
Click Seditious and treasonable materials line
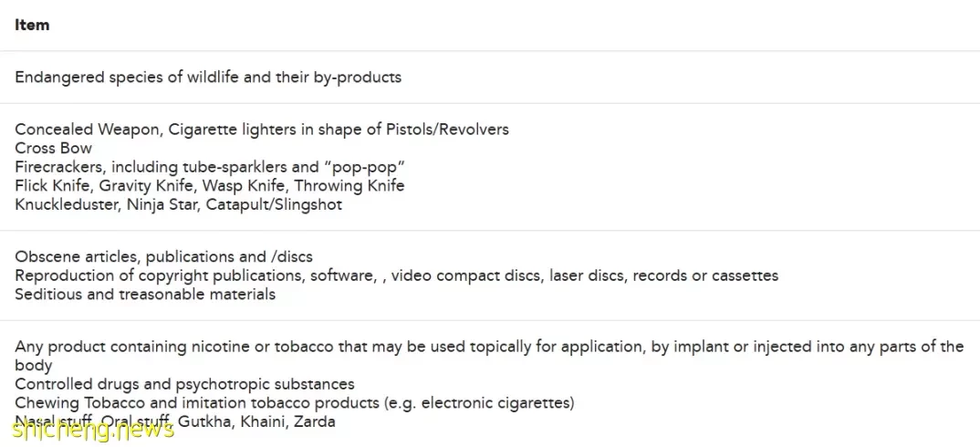click(x=145, y=295)
